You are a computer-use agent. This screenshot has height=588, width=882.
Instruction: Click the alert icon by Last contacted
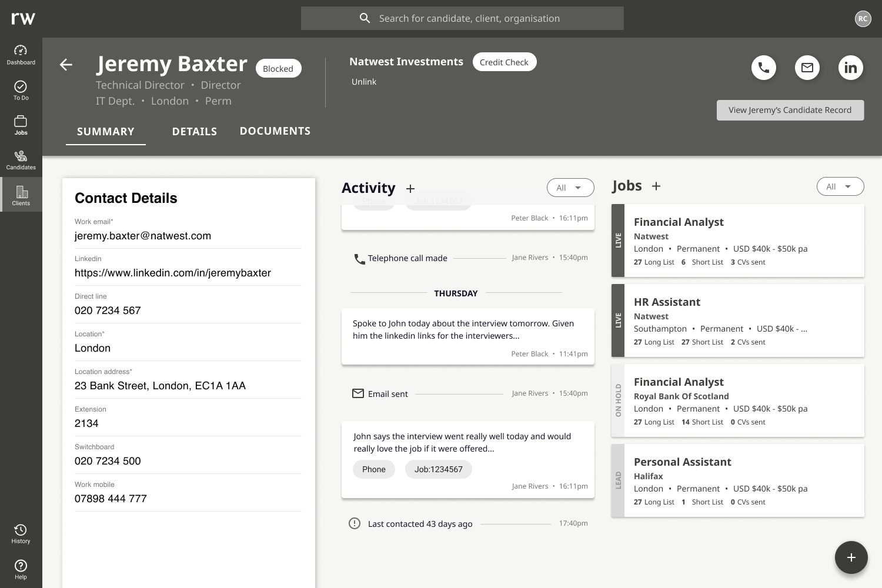tap(355, 523)
